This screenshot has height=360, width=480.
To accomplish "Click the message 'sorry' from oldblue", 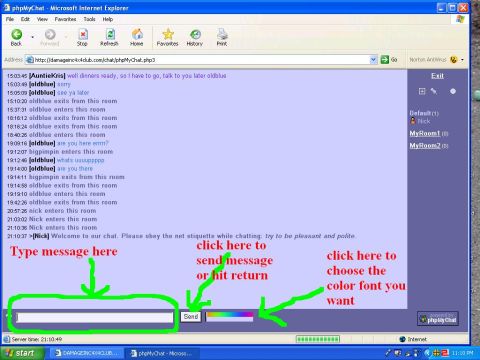I will click(x=64, y=84).
